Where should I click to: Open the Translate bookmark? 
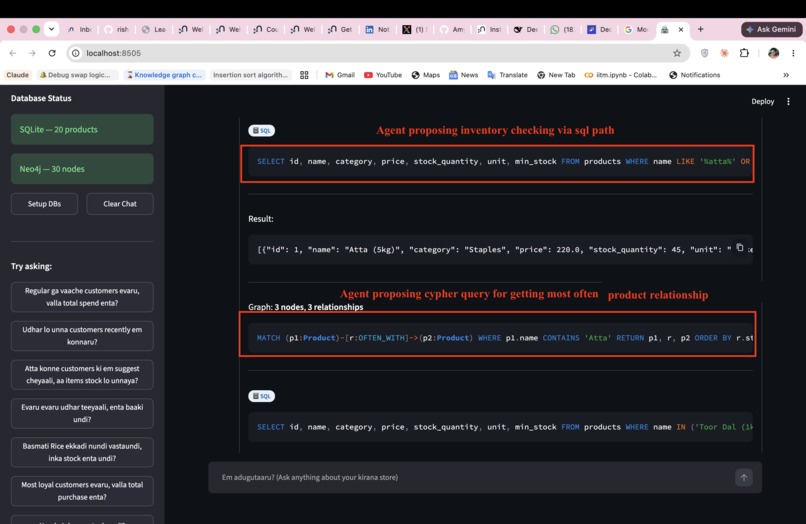point(507,75)
